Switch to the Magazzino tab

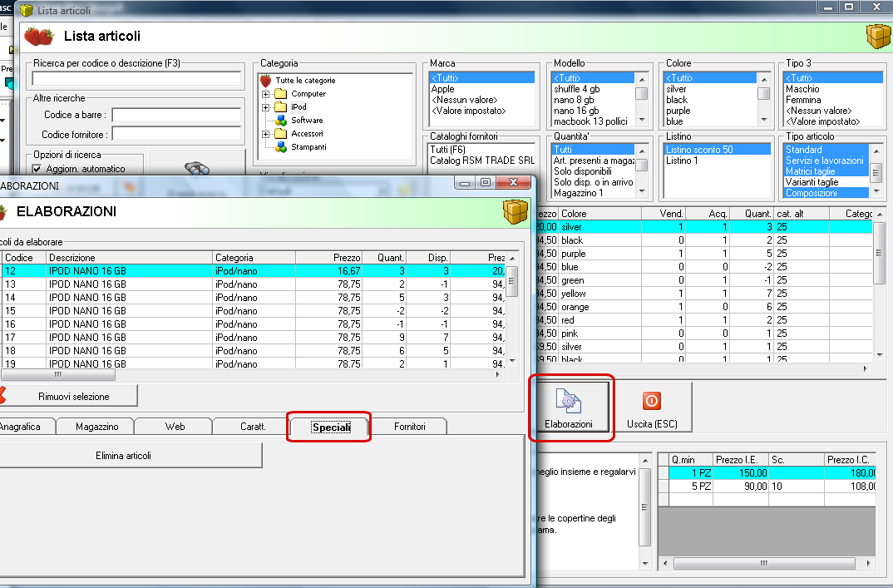[x=96, y=426]
